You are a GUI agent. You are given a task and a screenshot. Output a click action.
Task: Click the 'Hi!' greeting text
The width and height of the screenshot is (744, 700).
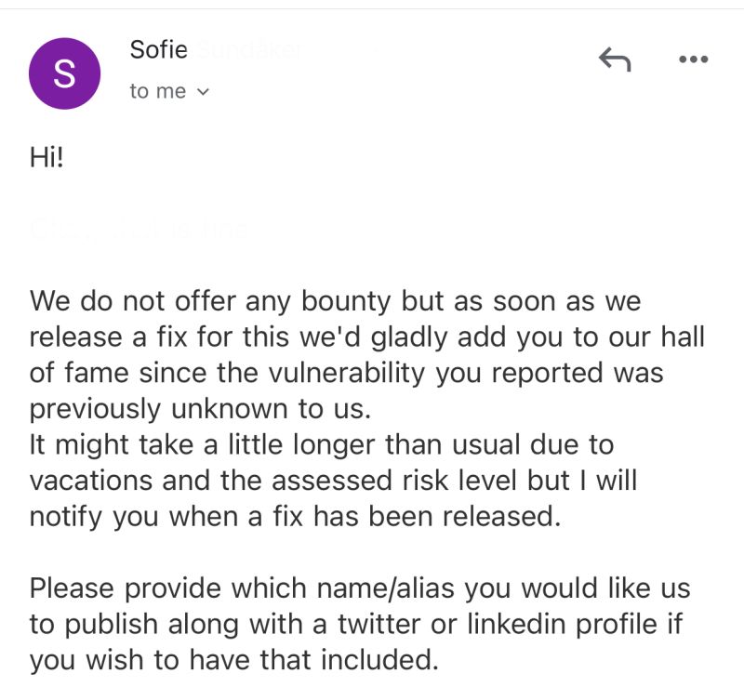point(47,157)
